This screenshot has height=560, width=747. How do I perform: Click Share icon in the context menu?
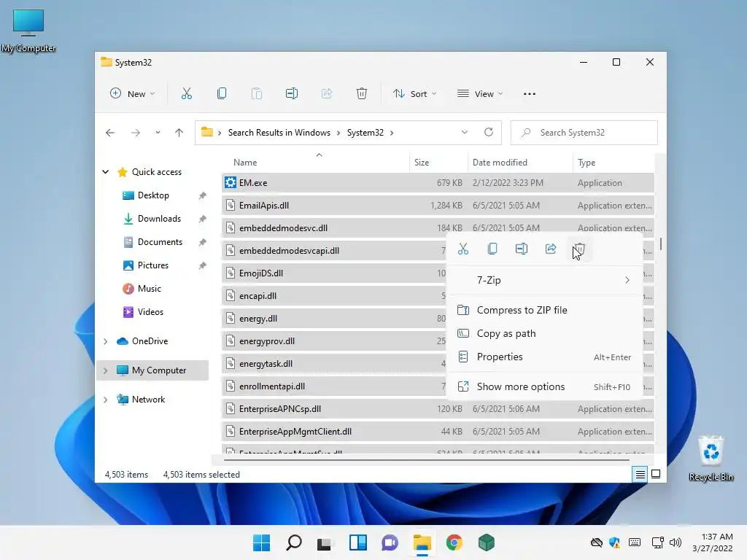pyautogui.click(x=551, y=249)
